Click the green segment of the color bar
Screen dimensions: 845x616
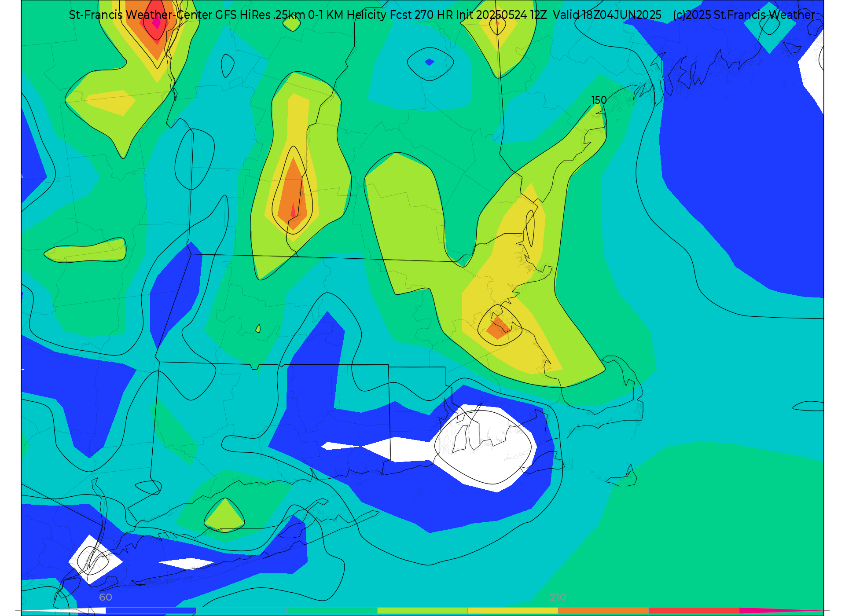click(x=332, y=611)
